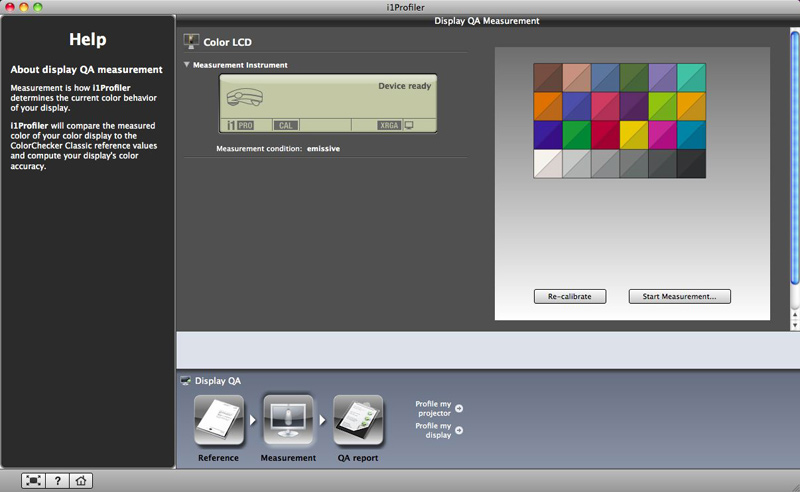Select the cyan patch in third row
The image size is (800, 492).
[x=691, y=135]
